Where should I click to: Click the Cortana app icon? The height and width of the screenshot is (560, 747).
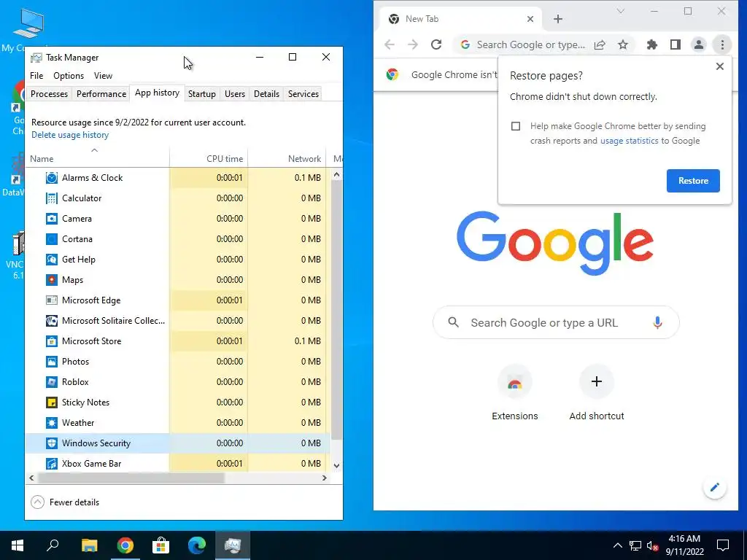click(x=52, y=239)
